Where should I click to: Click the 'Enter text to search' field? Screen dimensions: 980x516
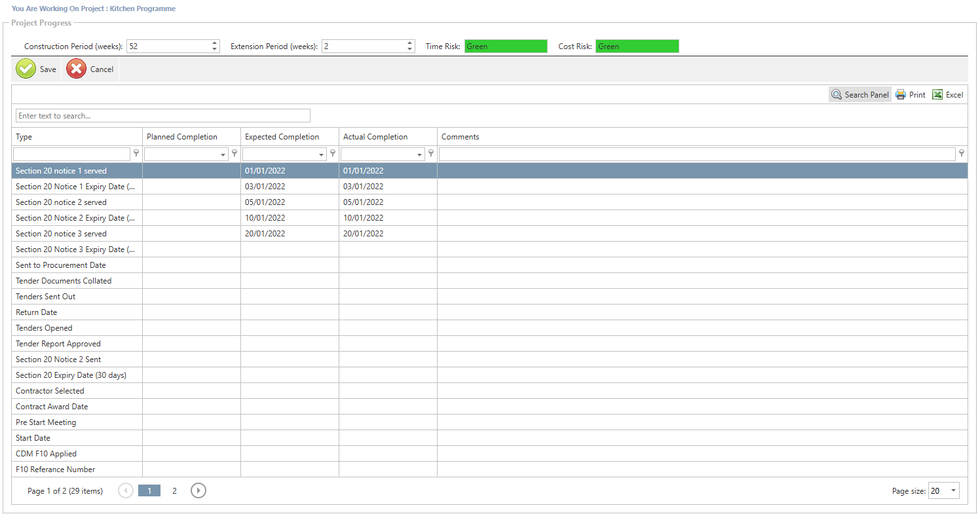(x=162, y=116)
